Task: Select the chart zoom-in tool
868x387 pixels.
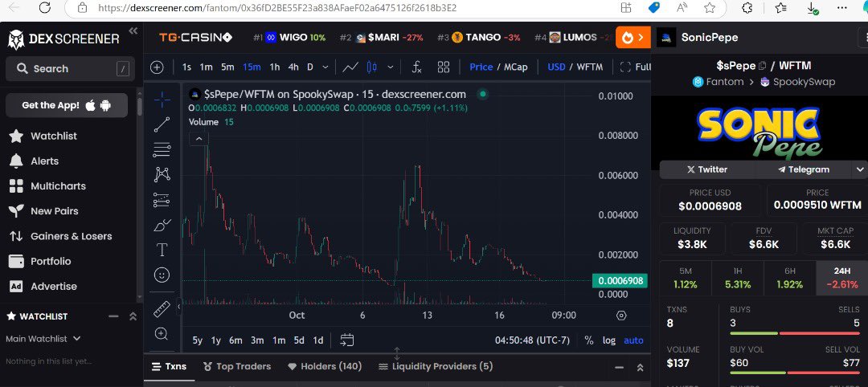Action: click(162, 333)
